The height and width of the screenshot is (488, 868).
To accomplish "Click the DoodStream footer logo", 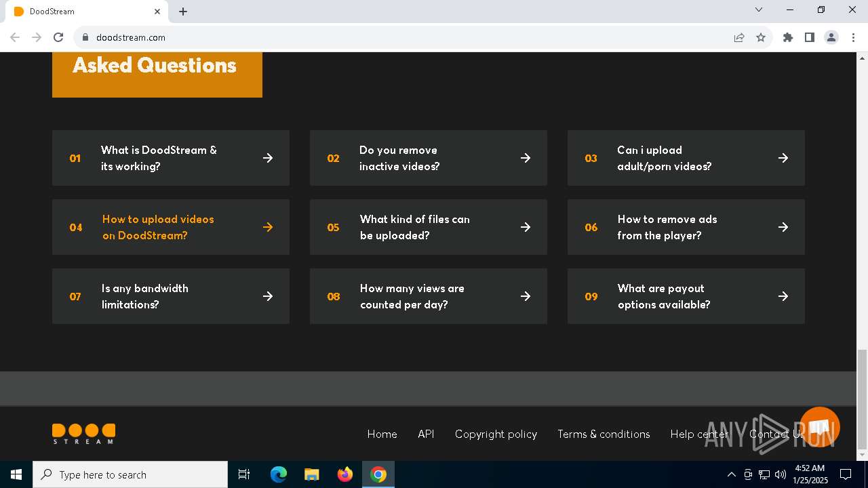I will coord(83,434).
